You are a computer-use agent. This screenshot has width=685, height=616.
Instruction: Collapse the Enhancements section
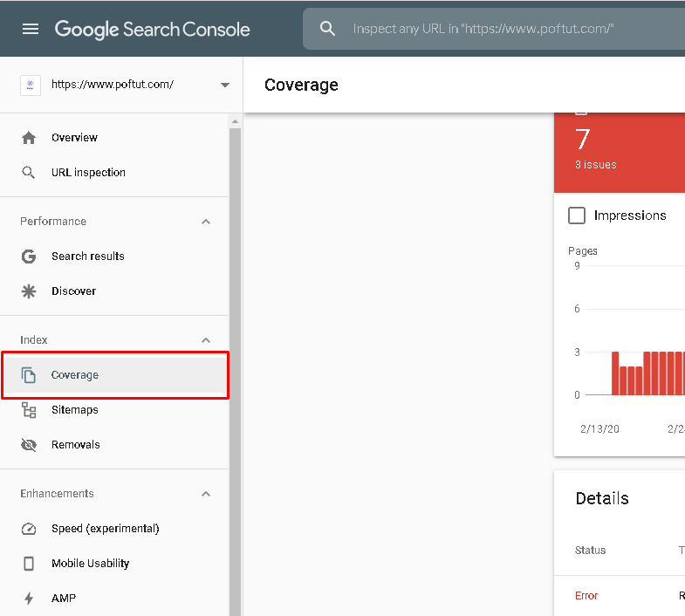[206, 494]
